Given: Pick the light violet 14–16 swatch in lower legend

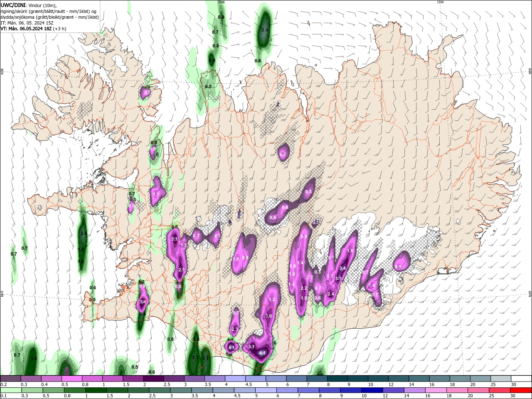Looking at the screenshot, I should tap(414, 390).
